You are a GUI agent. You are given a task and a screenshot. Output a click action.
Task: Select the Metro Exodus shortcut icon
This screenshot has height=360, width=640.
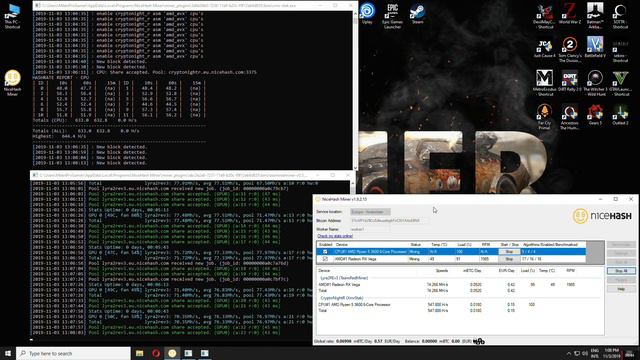[545, 83]
